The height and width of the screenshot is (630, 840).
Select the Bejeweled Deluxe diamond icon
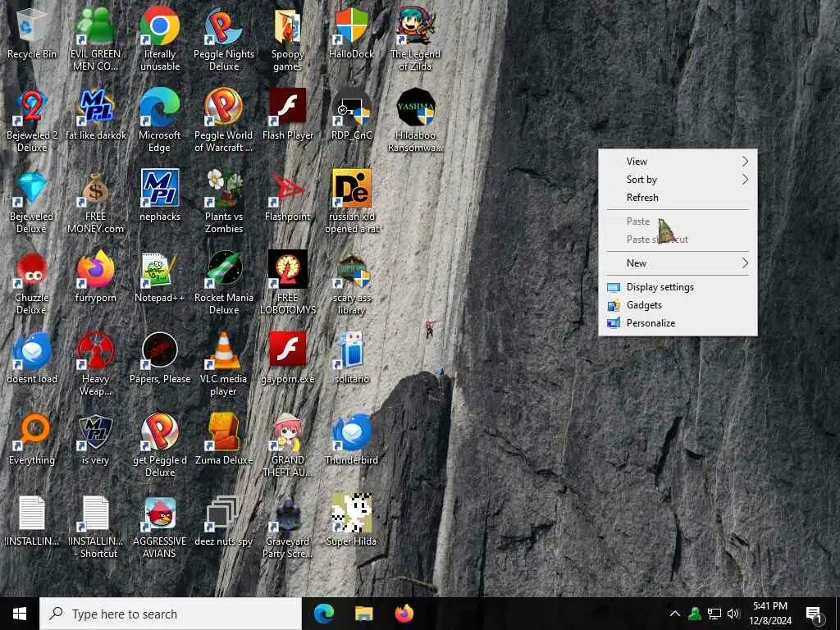pos(32,202)
